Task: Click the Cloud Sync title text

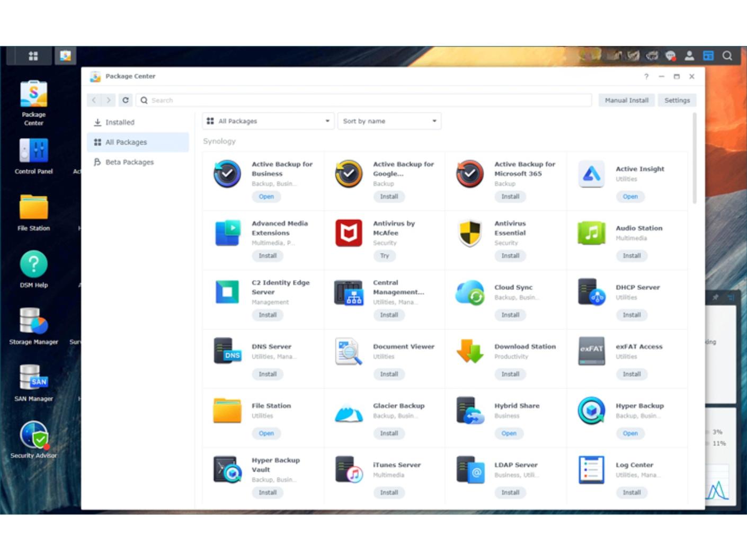Action: pyautogui.click(x=513, y=287)
